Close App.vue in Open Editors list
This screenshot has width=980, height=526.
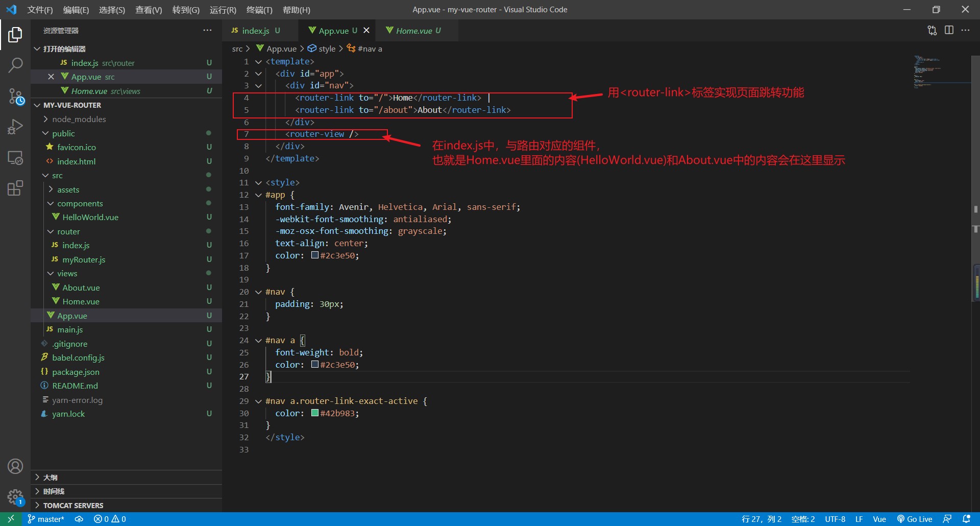[x=51, y=77]
